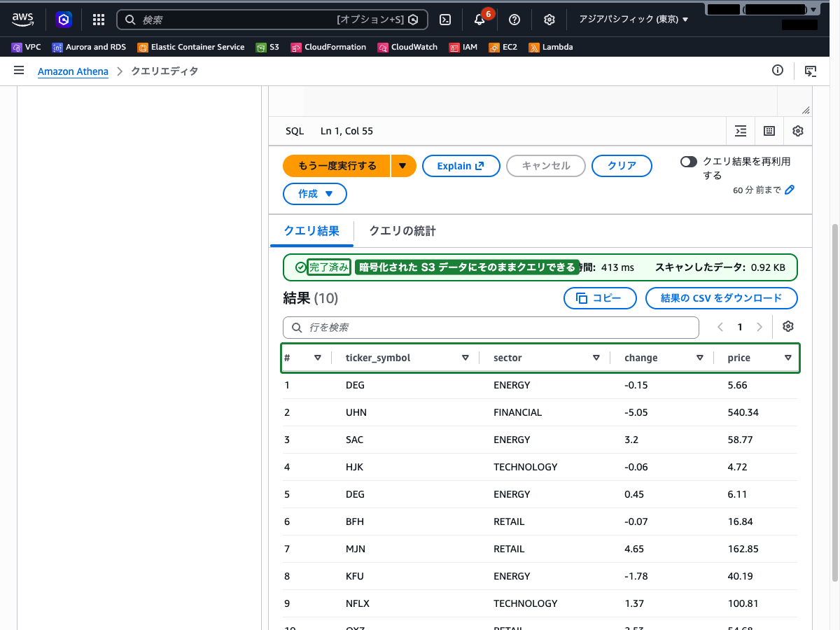
Task: Edit the 60-minute reuse period pencil
Action: click(790, 190)
